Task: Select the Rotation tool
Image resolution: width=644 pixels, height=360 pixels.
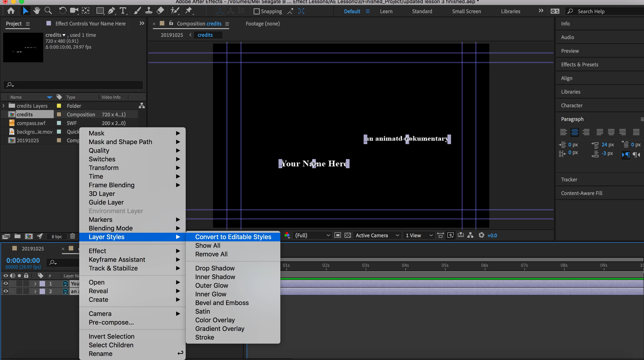Action: (62, 11)
